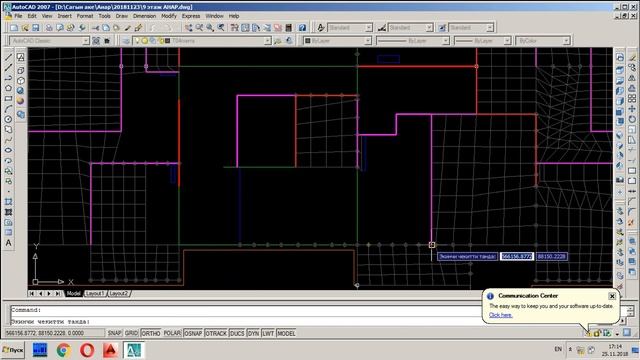Select the Rectangle tool

[x=9, y=98]
